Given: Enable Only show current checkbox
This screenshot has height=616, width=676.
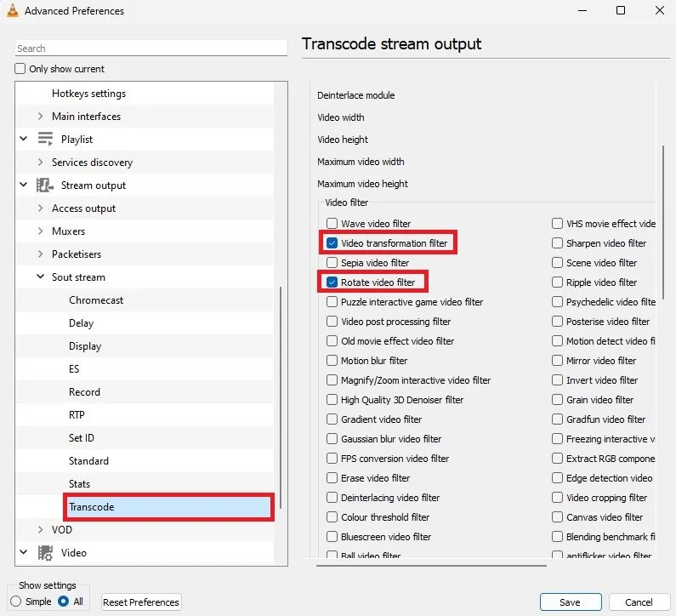Looking at the screenshot, I should point(20,69).
